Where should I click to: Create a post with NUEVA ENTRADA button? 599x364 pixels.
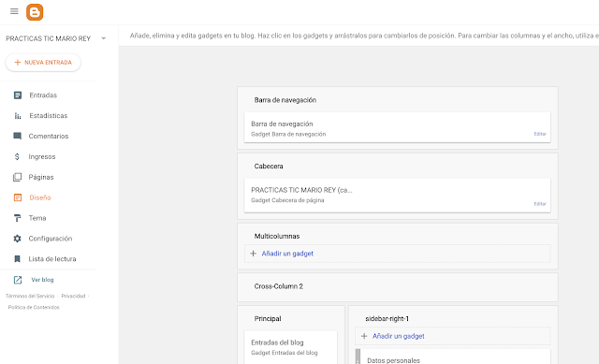click(x=43, y=63)
